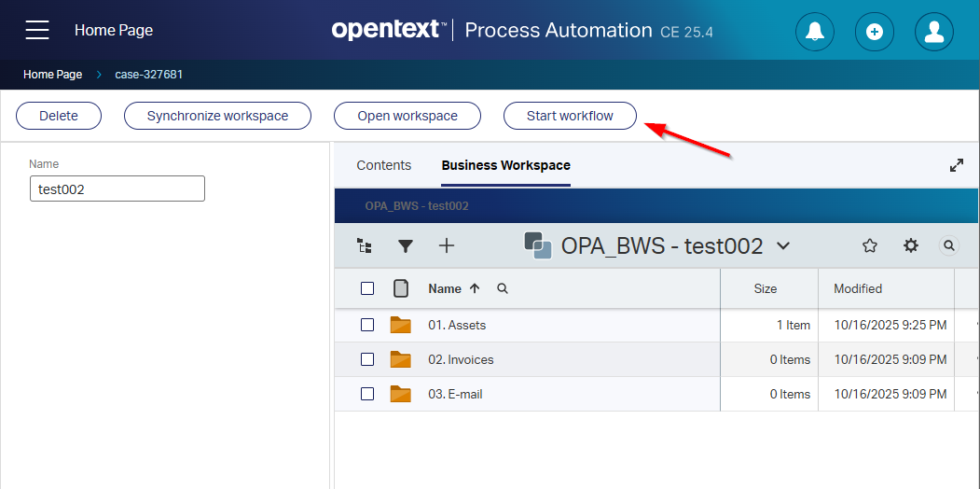Click the Start workflow button
The width and height of the screenshot is (980, 489).
pyautogui.click(x=570, y=116)
